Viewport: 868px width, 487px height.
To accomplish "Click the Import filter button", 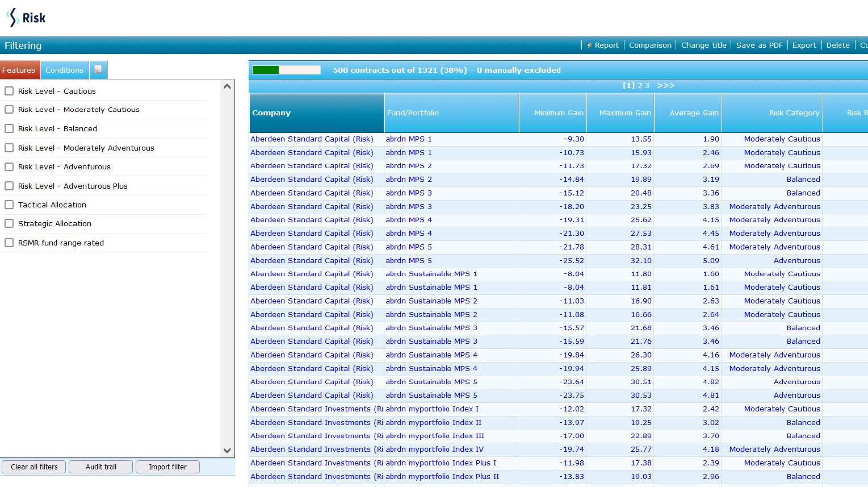I will [x=167, y=467].
